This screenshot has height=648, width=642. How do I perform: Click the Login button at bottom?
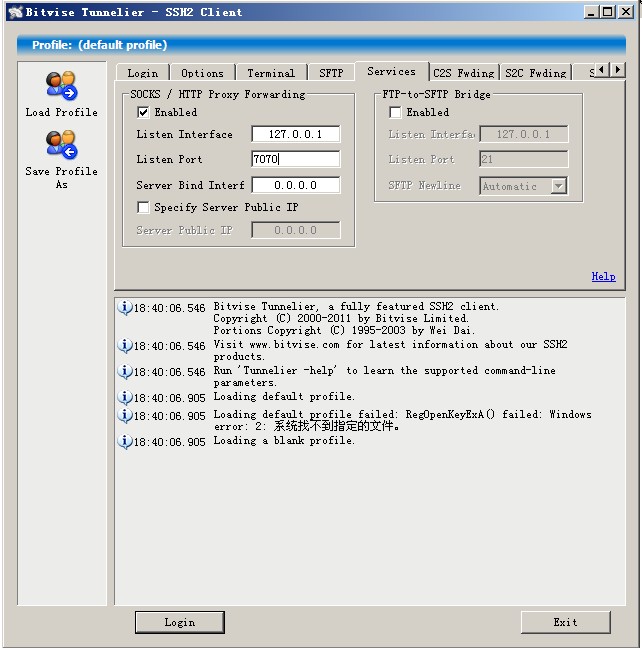click(x=180, y=622)
